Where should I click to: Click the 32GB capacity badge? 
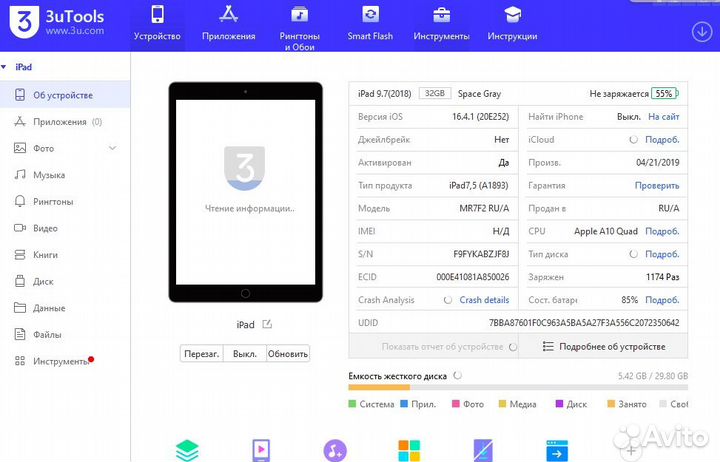[434, 93]
